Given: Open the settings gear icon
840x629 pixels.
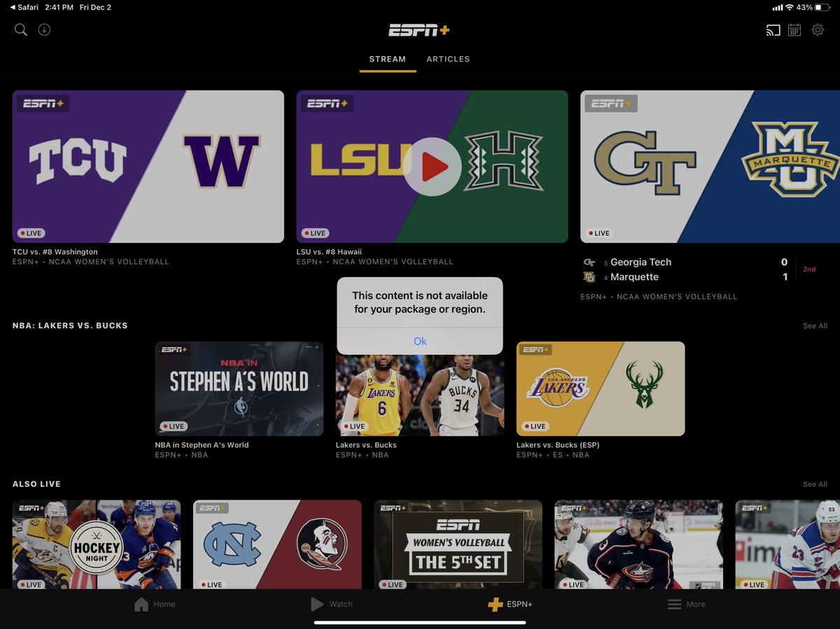Looking at the screenshot, I should pyautogui.click(x=818, y=30).
